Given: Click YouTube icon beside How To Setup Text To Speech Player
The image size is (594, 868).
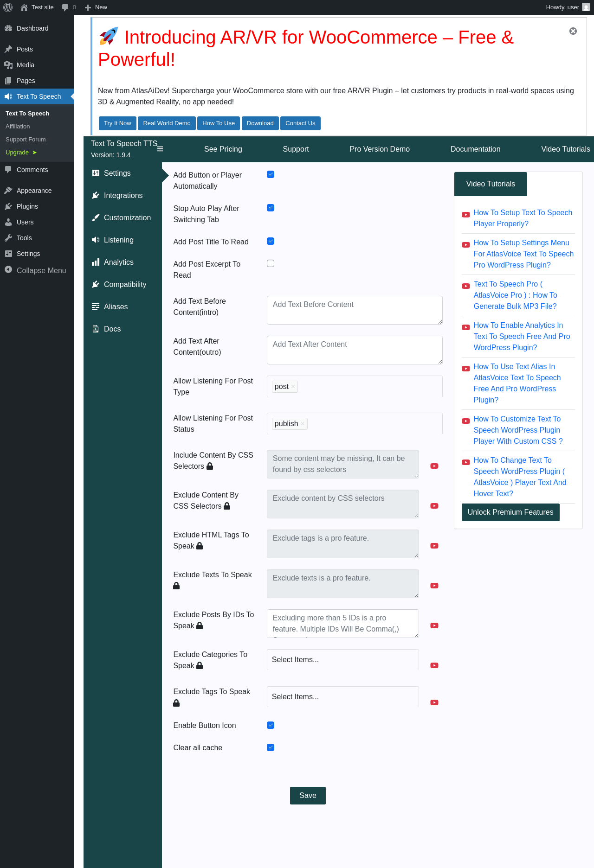Looking at the screenshot, I should coord(466,215).
